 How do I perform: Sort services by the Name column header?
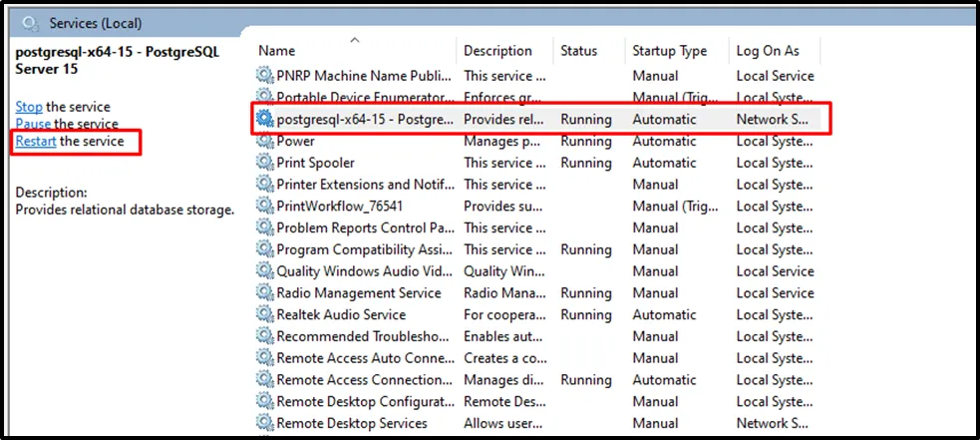277,51
